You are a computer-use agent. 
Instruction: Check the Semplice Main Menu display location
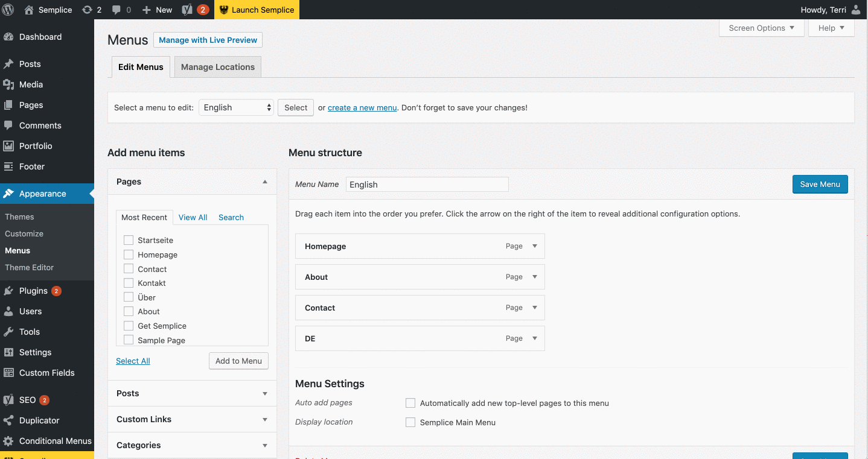tap(410, 422)
